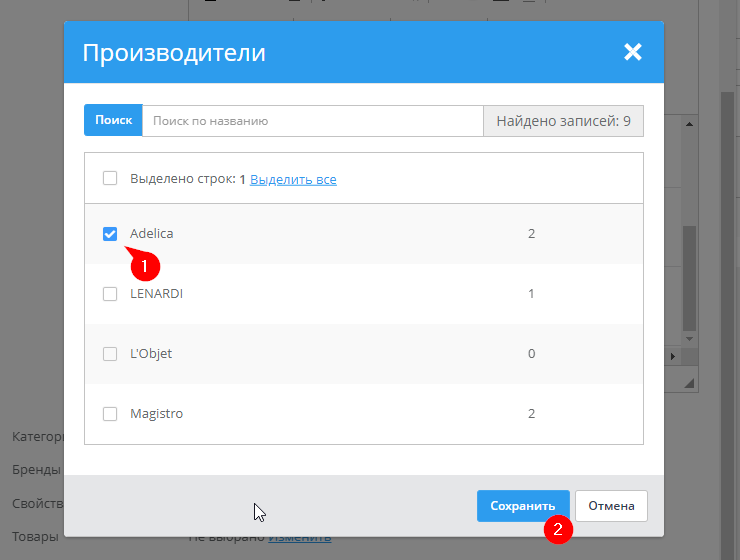Close the Производители dialog with the X icon
Viewport: 740px width, 560px height.
coord(632,52)
